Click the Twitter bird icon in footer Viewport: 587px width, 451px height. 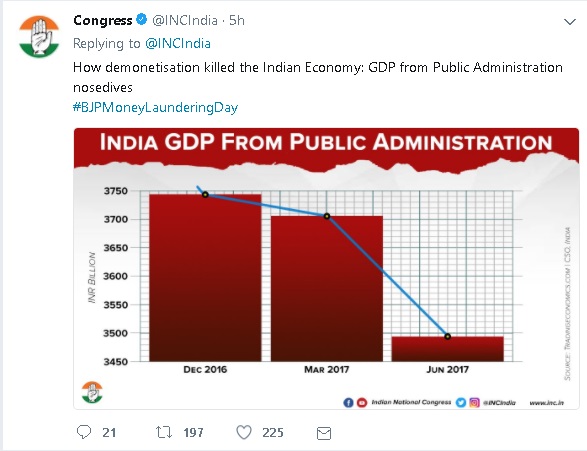[x=461, y=403]
